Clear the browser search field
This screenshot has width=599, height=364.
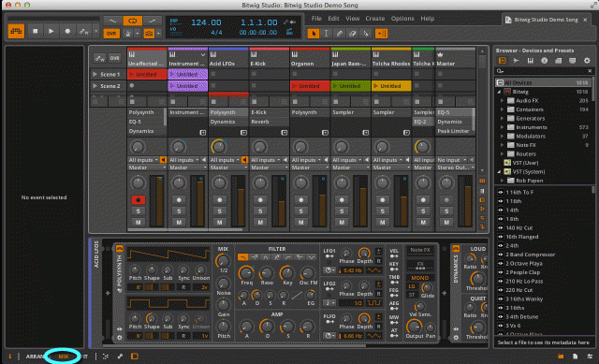pos(590,71)
